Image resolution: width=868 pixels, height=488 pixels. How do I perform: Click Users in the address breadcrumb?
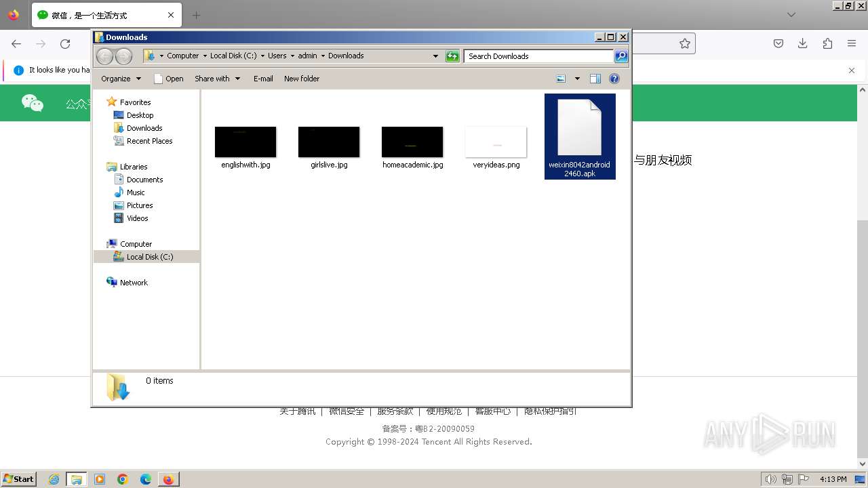tap(277, 56)
